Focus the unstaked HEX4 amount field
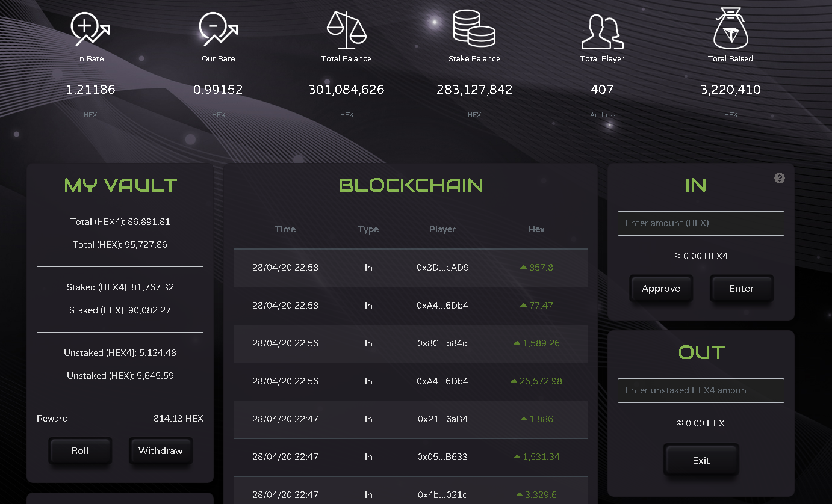Screen dimensions: 832x504 pos(701,390)
